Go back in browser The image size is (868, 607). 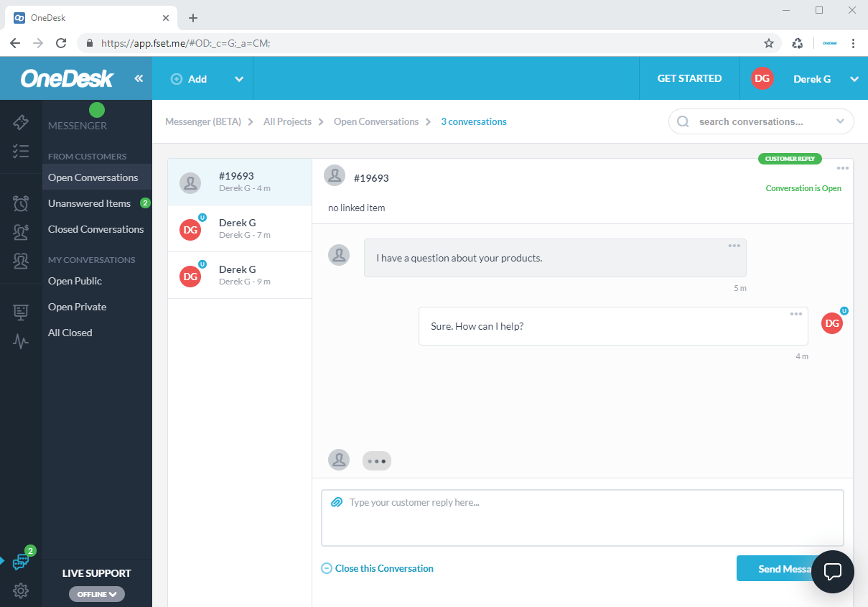(x=15, y=43)
